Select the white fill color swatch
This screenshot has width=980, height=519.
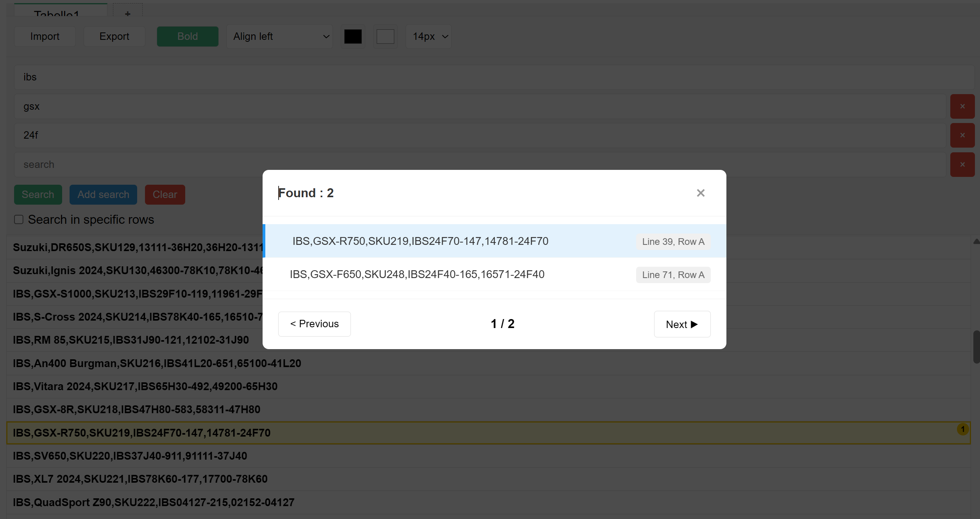tap(385, 36)
